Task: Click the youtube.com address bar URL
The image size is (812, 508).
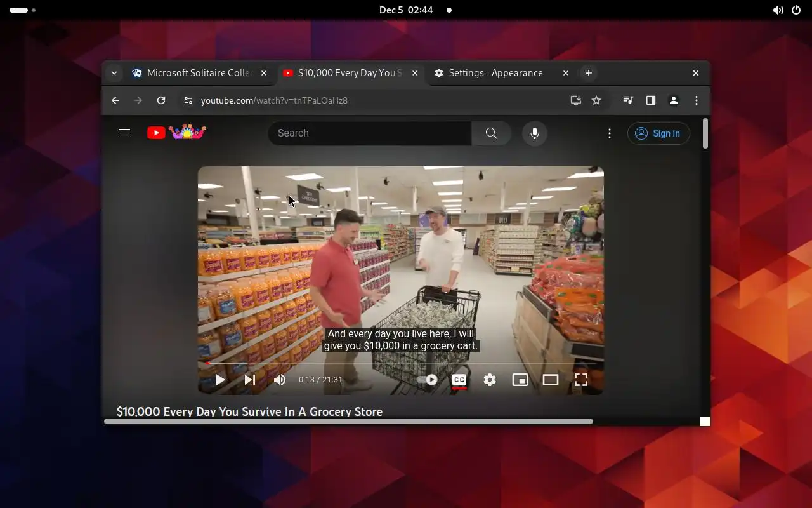Action: point(274,100)
